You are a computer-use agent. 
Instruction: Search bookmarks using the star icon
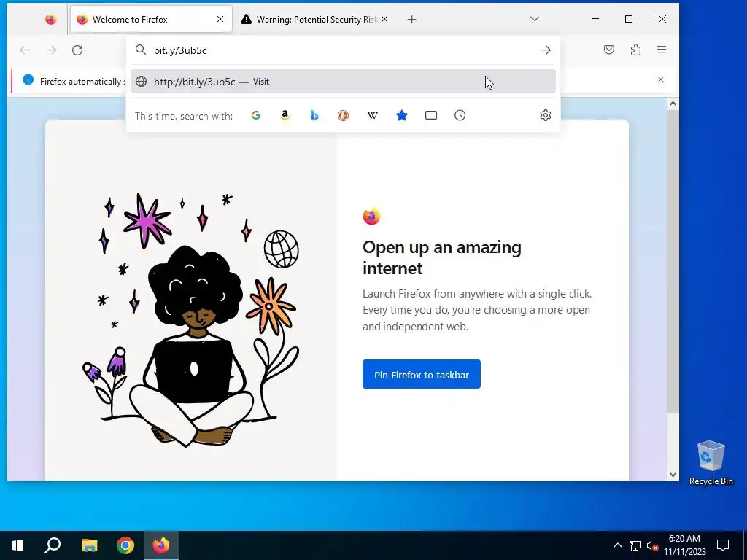pos(402,115)
